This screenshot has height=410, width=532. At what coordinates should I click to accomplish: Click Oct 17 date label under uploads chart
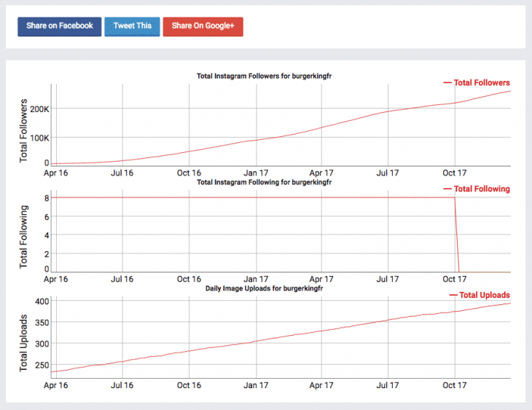tap(454, 386)
